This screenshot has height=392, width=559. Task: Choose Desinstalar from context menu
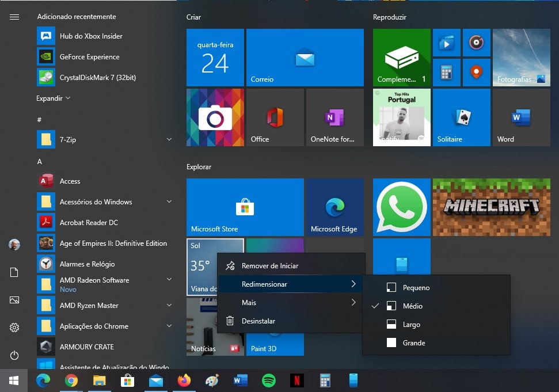coord(291,321)
